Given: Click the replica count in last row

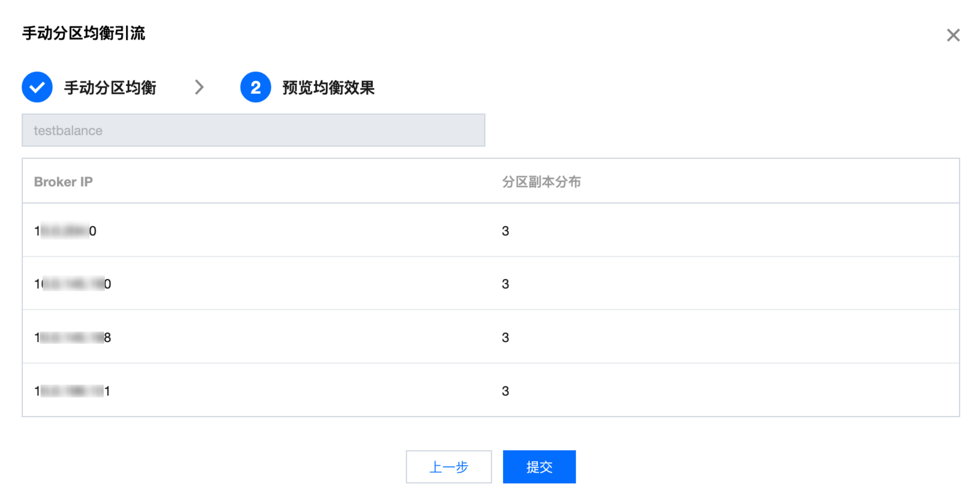Looking at the screenshot, I should (505, 391).
